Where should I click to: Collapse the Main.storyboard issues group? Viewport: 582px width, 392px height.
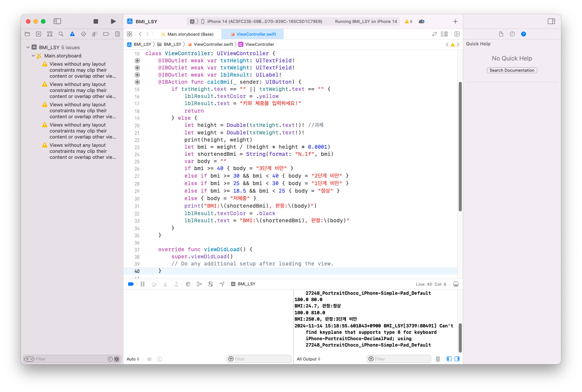coord(33,56)
